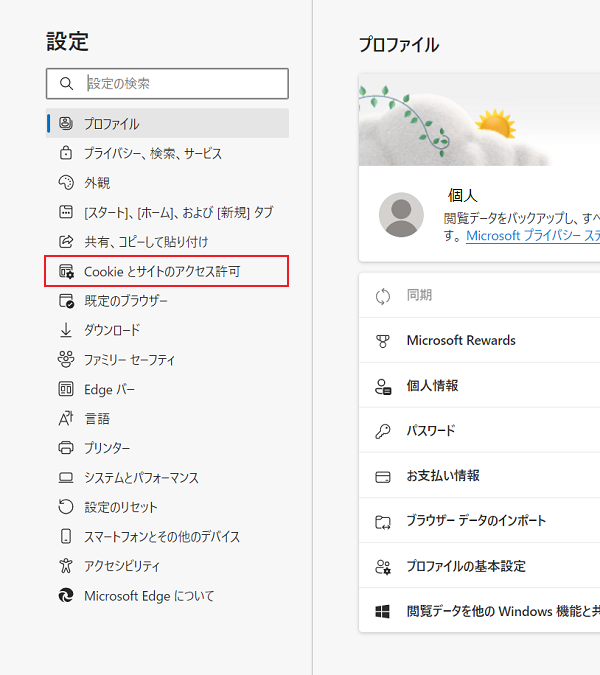Click the lock icon for privacy settings
The width and height of the screenshot is (600, 675).
pyautogui.click(x=67, y=154)
